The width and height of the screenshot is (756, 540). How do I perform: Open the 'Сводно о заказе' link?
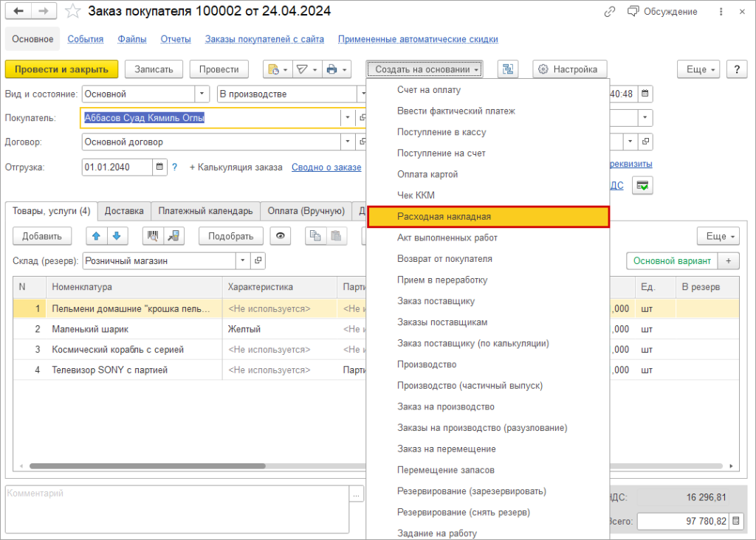[326, 167]
